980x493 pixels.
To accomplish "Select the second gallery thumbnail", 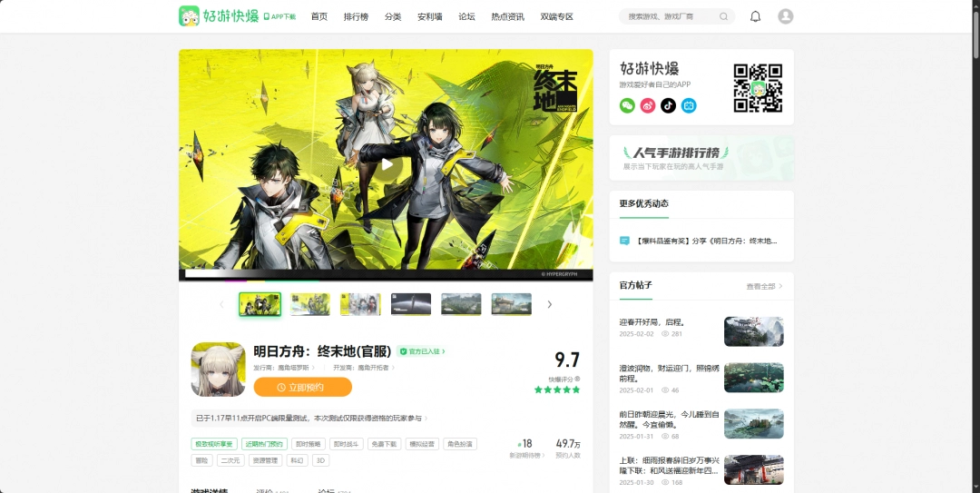I will click(310, 304).
